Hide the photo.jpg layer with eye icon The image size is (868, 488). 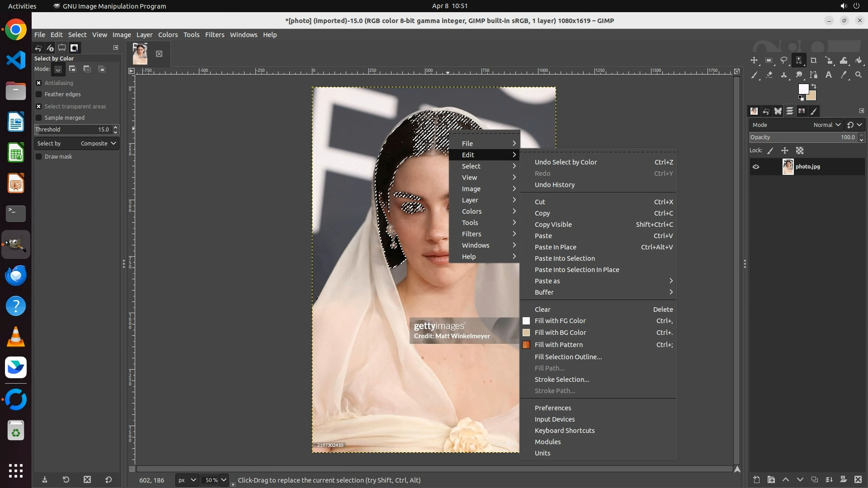point(756,167)
